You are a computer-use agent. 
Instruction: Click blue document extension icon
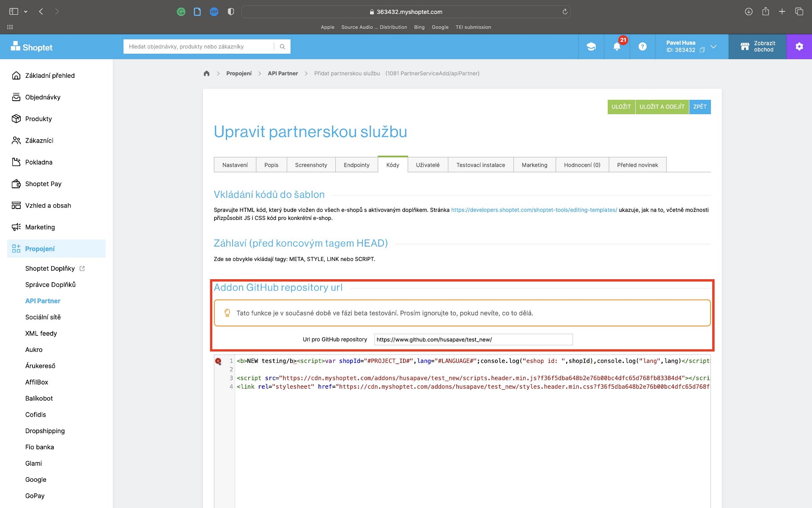[x=197, y=12]
